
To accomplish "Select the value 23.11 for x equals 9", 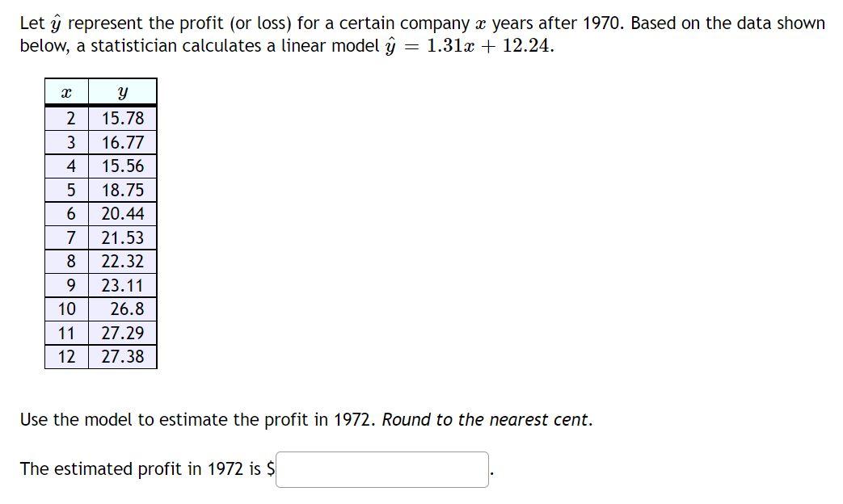I will pos(122,284).
